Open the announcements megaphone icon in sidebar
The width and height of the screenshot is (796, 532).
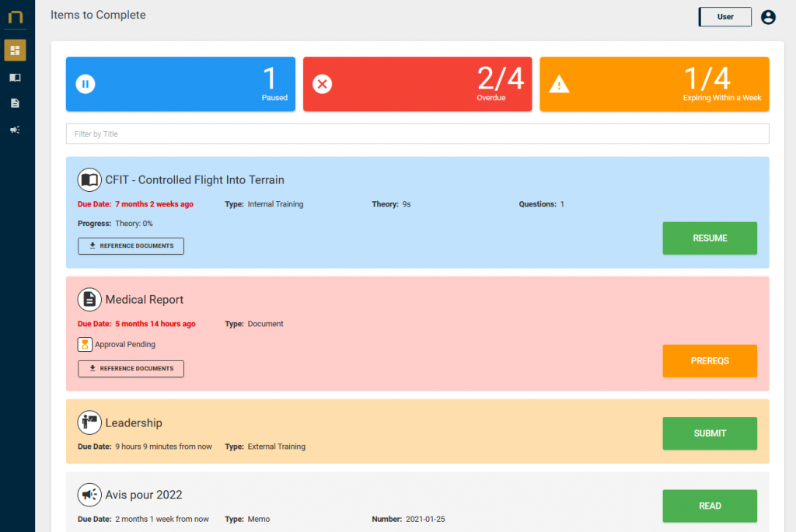point(16,130)
